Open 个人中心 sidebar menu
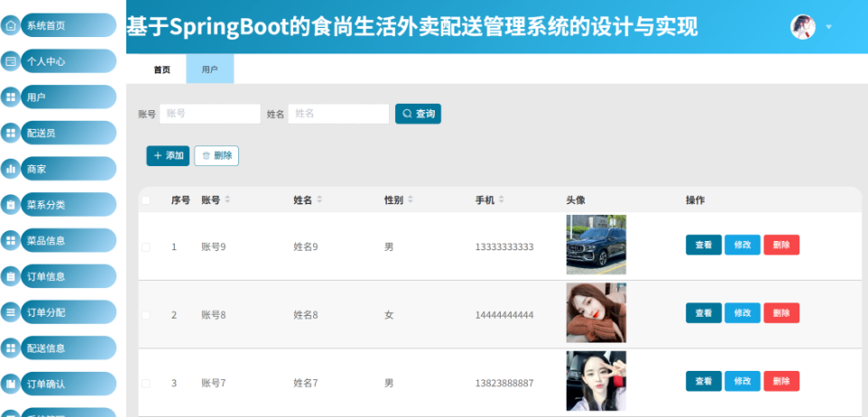868x417 pixels. 68,61
